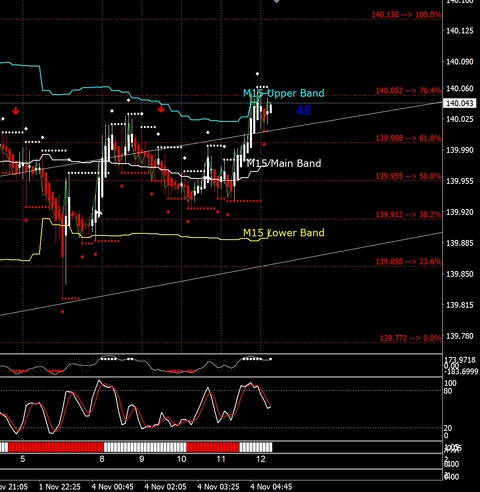Click 140.060 on the price axis
Viewport: 480px width, 492px height.
460,88
